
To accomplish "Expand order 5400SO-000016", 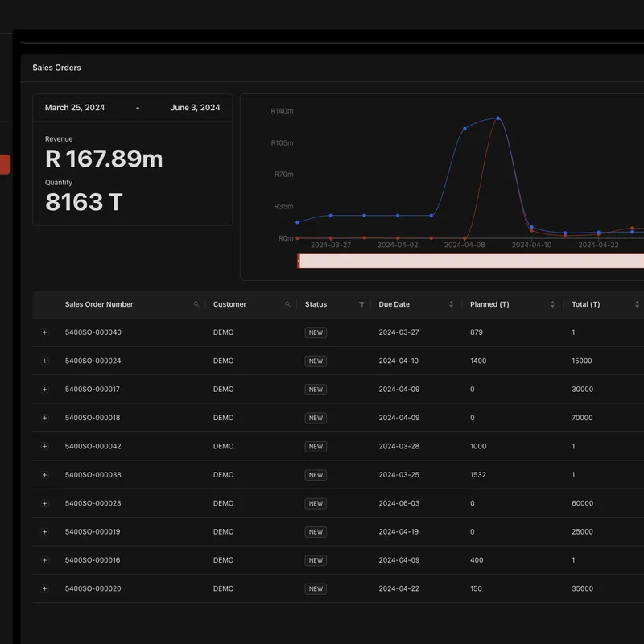I will (x=45, y=560).
